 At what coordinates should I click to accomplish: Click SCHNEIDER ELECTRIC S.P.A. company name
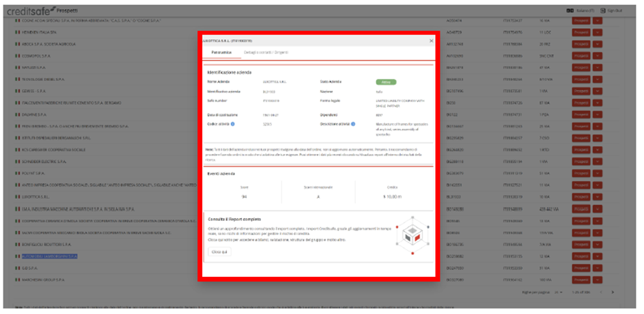click(x=45, y=162)
